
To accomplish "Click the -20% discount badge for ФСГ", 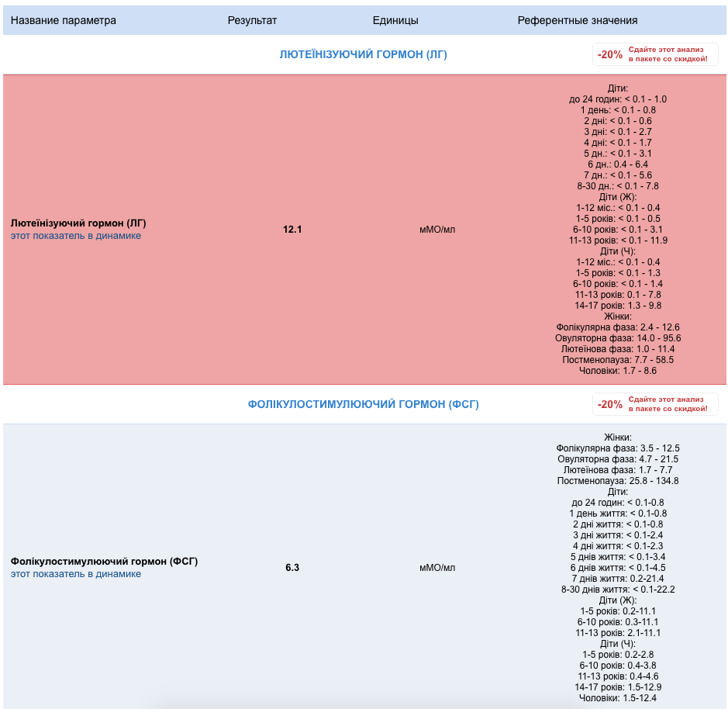I will click(x=610, y=404).
